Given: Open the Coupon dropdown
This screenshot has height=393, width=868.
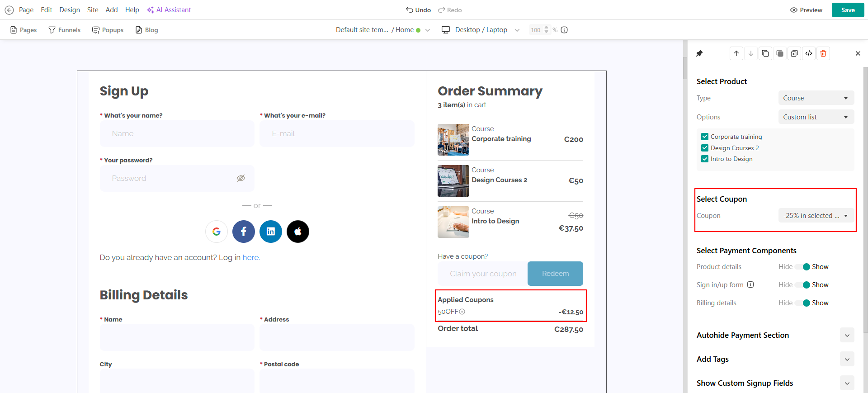Looking at the screenshot, I should coord(816,216).
